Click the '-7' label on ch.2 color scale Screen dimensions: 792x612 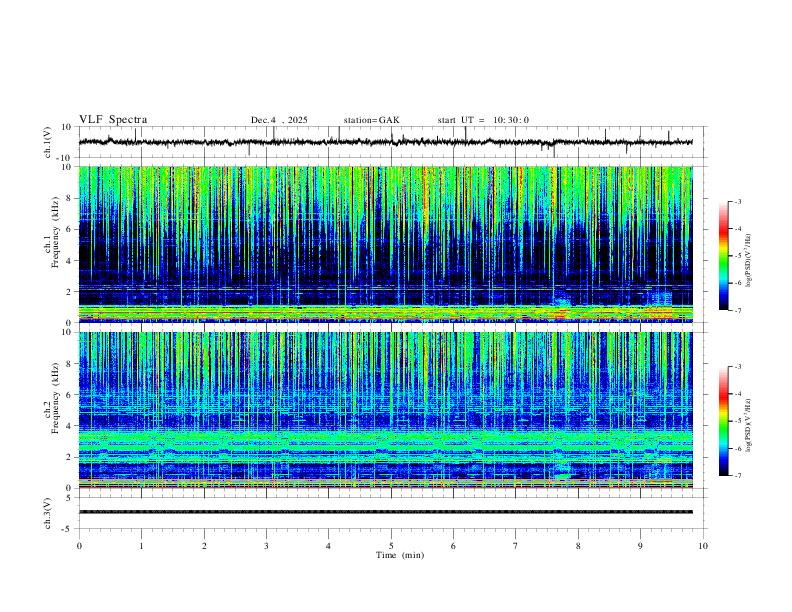[x=737, y=475]
